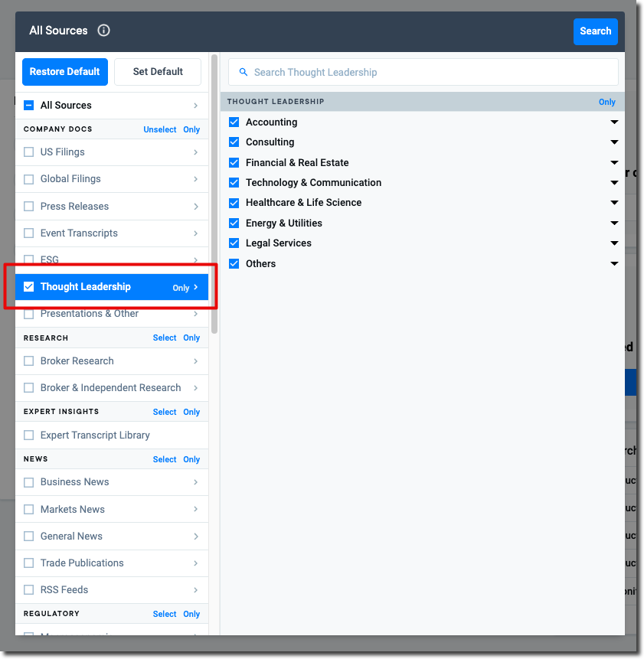Image resolution: width=644 pixels, height=659 pixels.
Task: Uncheck the Accounting category
Action: click(234, 122)
